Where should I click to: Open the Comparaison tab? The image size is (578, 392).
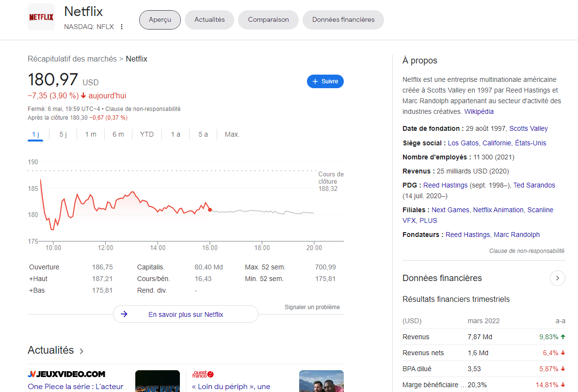pos(268,20)
